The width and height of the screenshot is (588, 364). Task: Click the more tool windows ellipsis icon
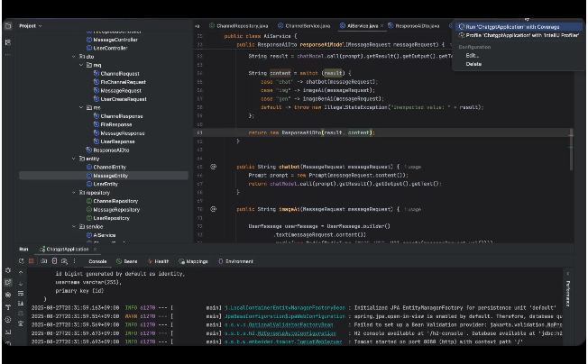(x=8, y=55)
